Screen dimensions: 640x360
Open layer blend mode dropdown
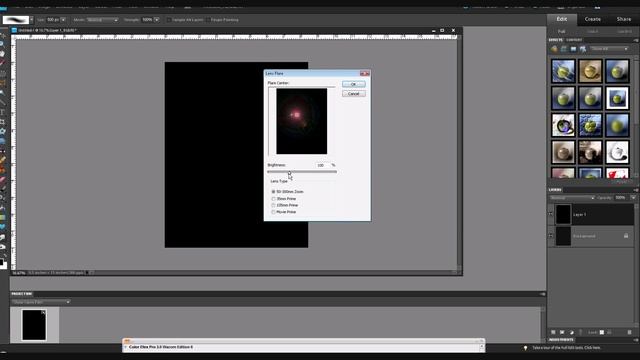click(572, 198)
